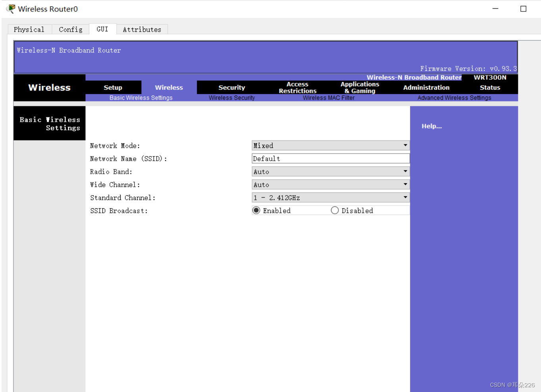Screen dimensions: 541x392
Task: Click the WRT300N model label
Action: (490, 77)
